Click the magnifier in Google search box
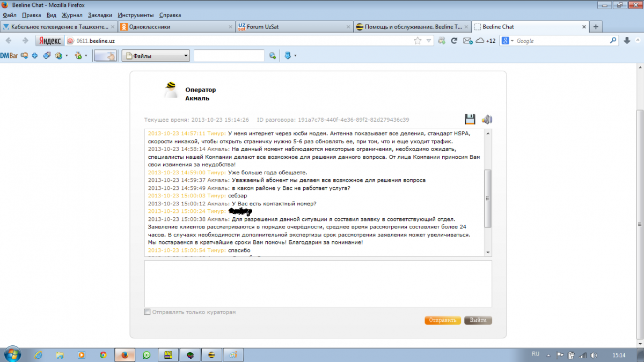The height and width of the screenshot is (362, 644). (x=613, y=41)
